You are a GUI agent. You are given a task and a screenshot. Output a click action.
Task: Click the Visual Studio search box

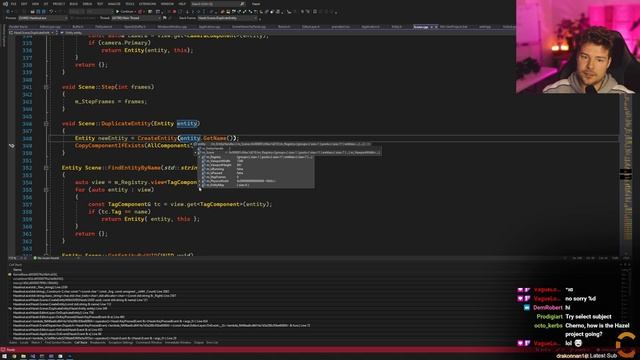(x=218, y=4)
